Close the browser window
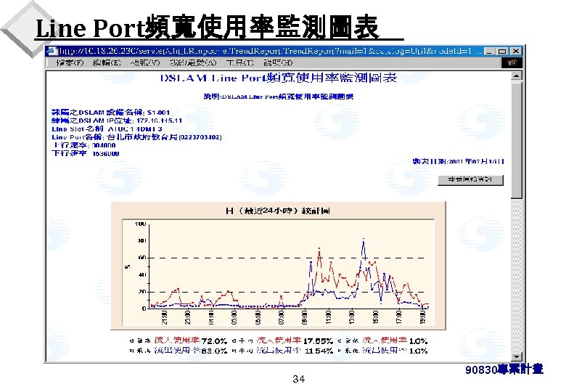Viewport: 566px width, 392px height. 516,52
